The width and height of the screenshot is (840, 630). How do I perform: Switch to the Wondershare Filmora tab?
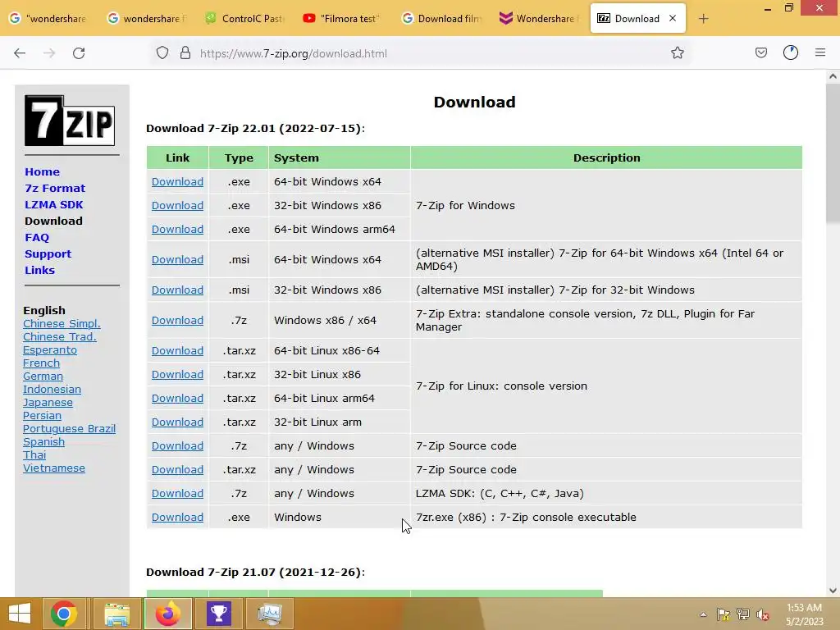[x=540, y=19]
